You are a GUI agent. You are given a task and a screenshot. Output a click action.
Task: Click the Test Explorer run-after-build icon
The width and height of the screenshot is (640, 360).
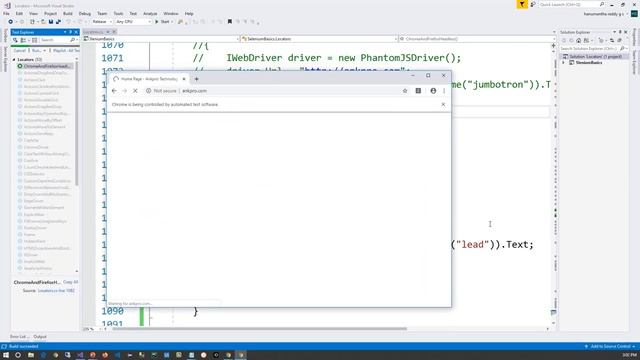(15, 40)
